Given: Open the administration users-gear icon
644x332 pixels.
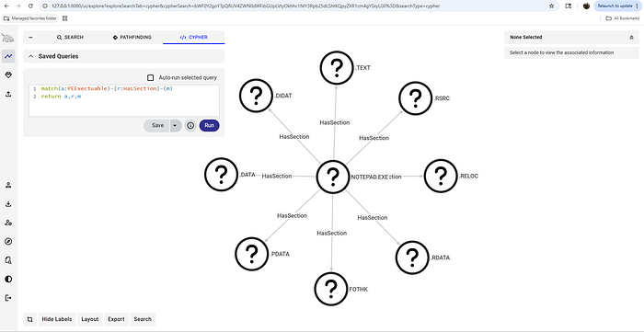Looking at the screenshot, I should coord(8,223).
